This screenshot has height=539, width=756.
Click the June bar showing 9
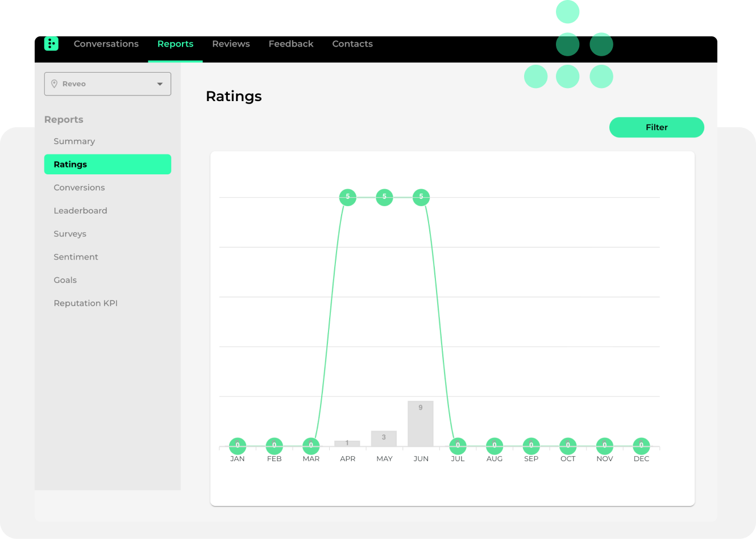[421, 424]
